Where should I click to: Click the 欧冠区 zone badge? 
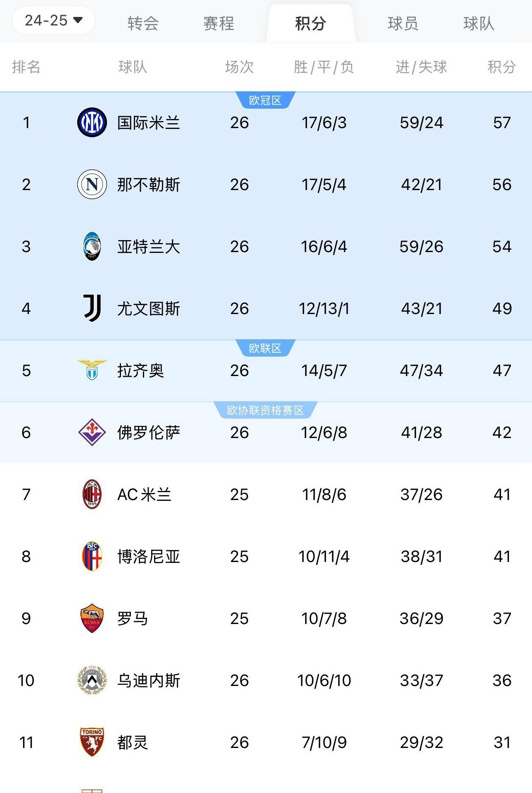(266, 99)
